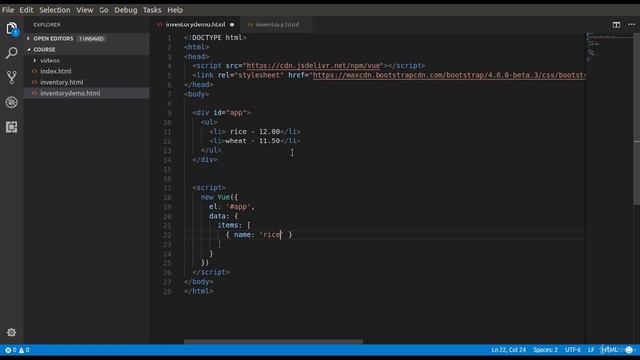Image resolution: width=640 pixels, height=360 pixels.
Task: Click the "name: 'rice" code text
Action: (x=257, y=235)
